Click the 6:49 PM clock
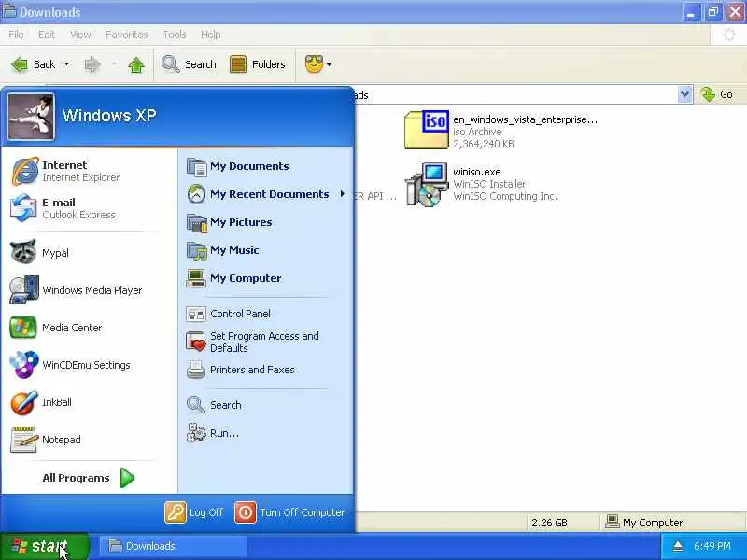747x560 pixels. coord(712,546)
